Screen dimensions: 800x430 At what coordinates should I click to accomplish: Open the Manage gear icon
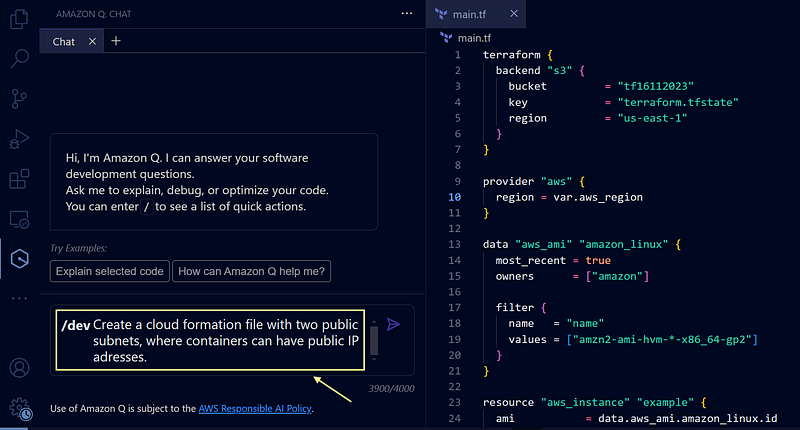(x=20, y=409)
